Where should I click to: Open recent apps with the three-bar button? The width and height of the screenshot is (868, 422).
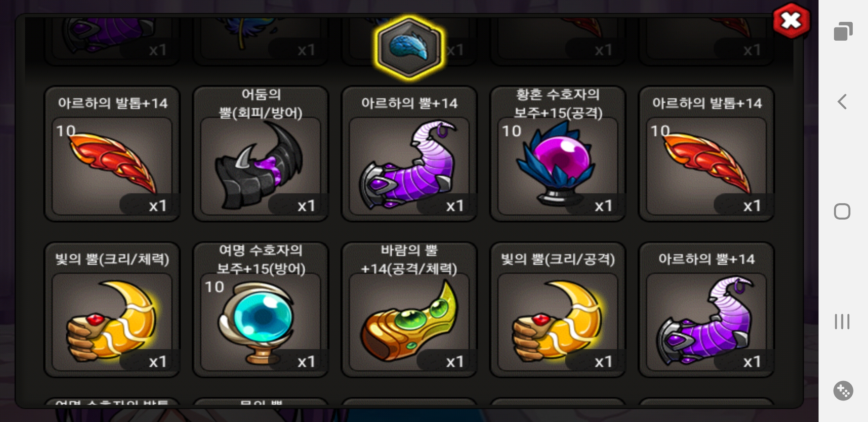click(842, 321)
